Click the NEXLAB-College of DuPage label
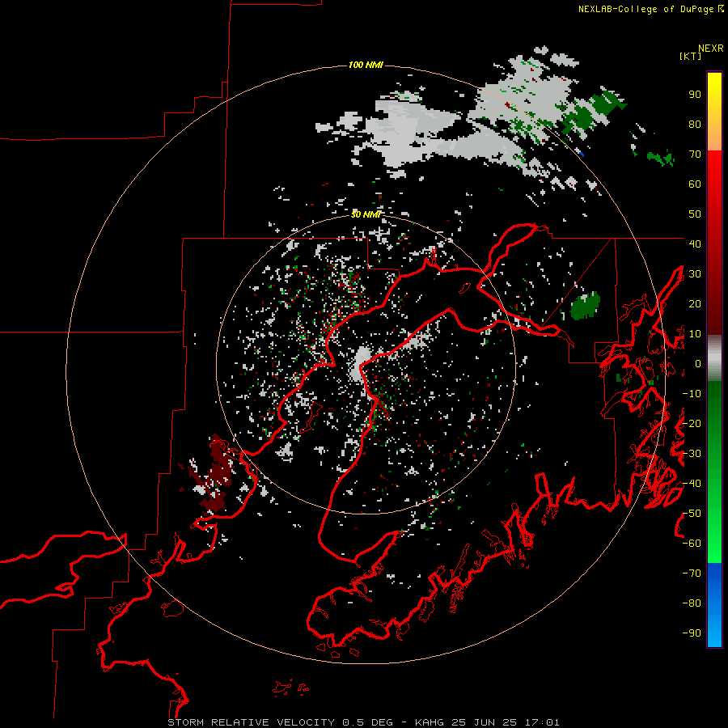Viewport: 728px width, 728px height. coord(645,9)
